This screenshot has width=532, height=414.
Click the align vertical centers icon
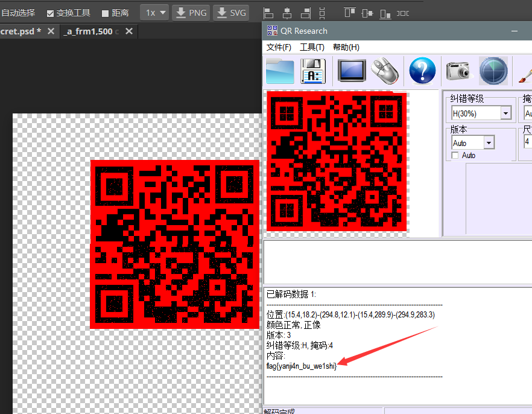(x=367, y=13)
